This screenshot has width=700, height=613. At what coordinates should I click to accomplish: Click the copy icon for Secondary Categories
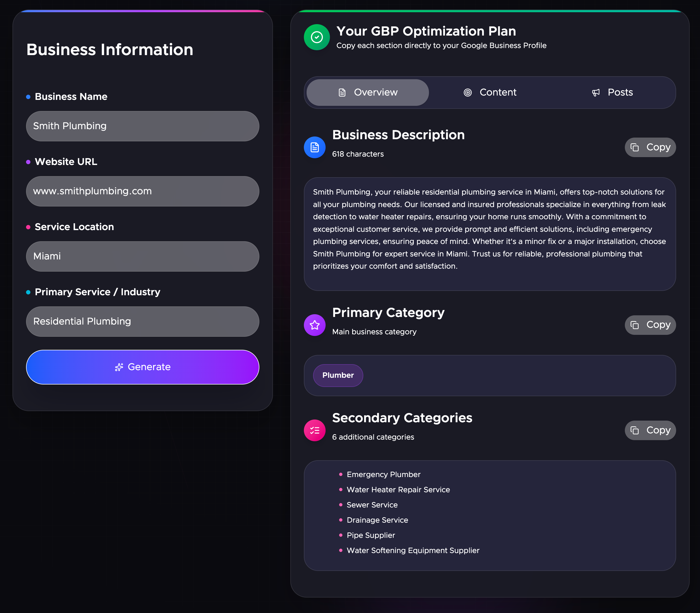(635, 430)
